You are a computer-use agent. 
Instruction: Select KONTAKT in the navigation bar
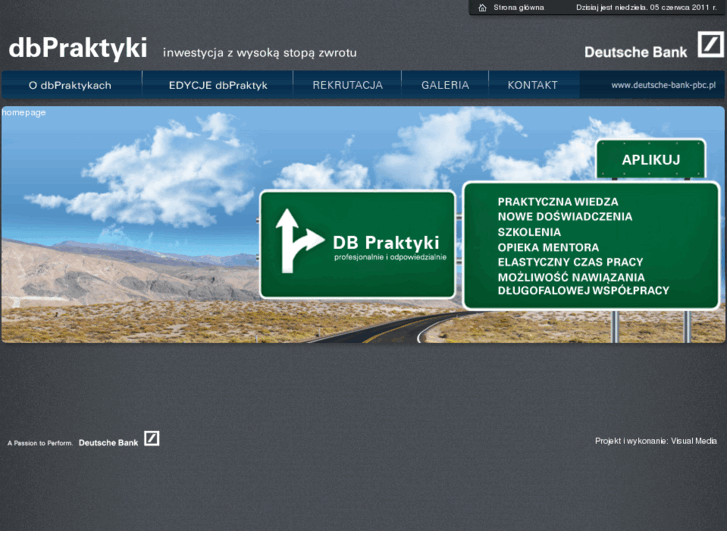tap(532, 85)
